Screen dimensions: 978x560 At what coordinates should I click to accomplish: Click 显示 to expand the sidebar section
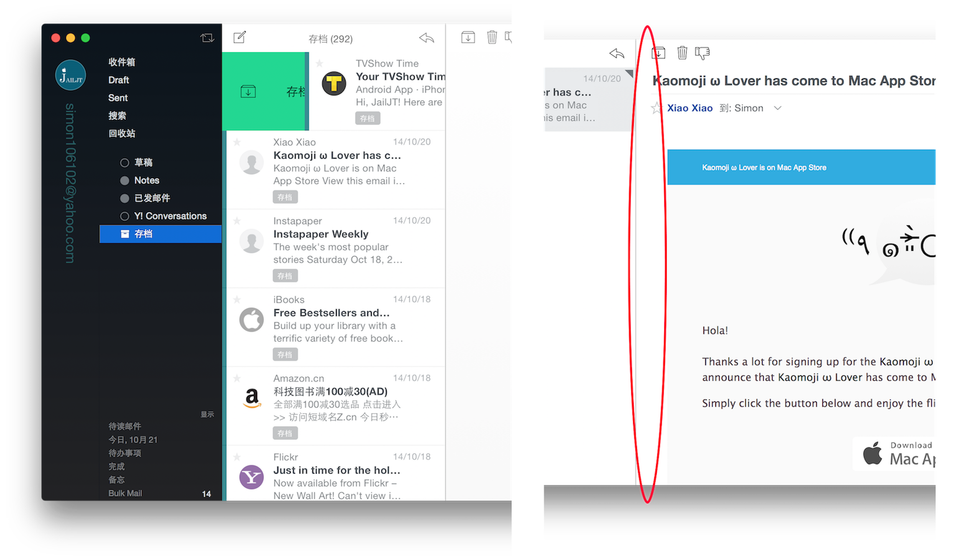pos(207,414)
